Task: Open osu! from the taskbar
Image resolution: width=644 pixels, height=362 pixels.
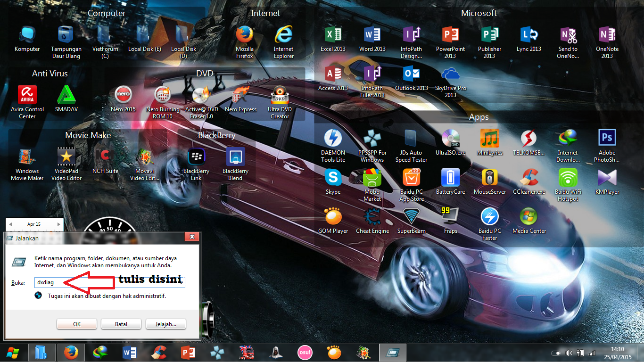Action: coord(305,353)
